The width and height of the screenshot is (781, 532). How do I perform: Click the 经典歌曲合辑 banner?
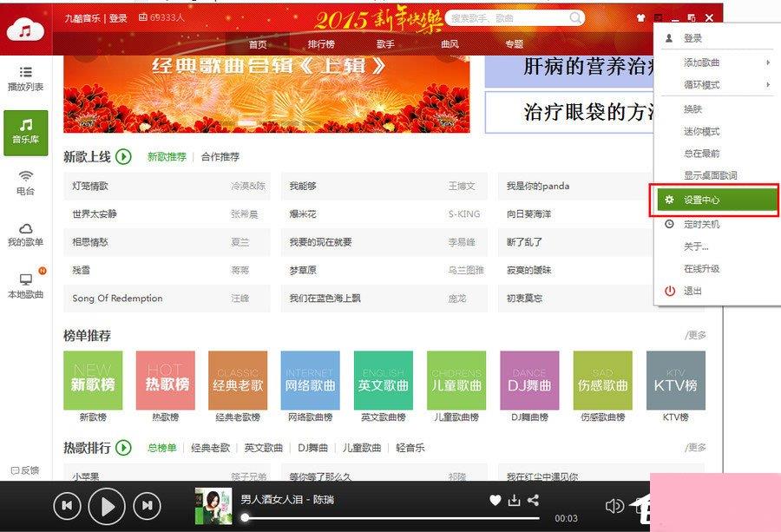pyautogui.click(x=266, y=94)
